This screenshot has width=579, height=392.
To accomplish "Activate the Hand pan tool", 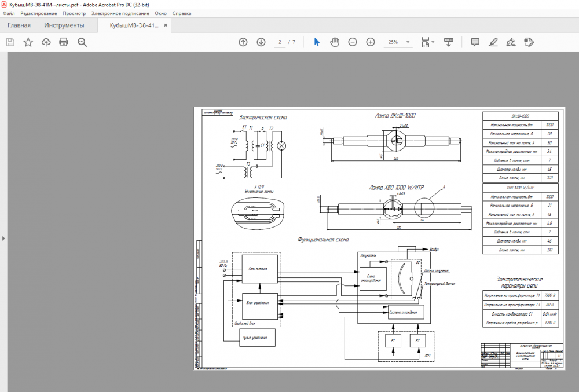I will pos(335,42).
